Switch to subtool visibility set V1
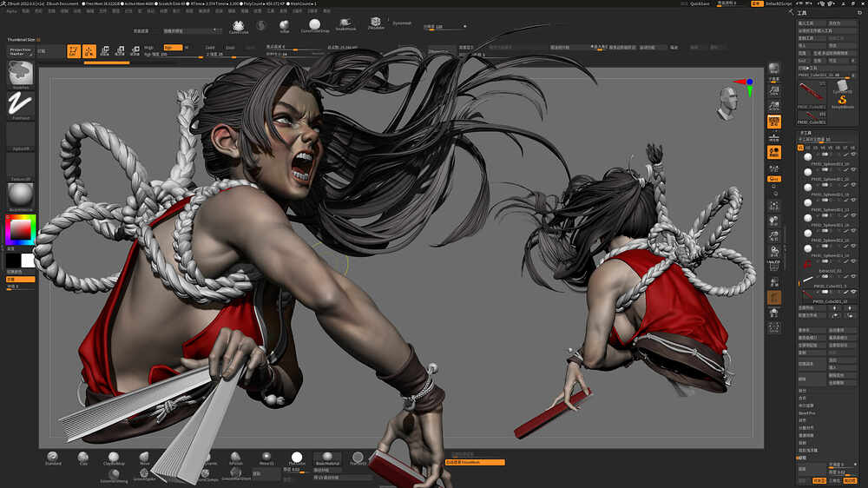The height and width of the screenshot is (488, 868). (800, 148)
